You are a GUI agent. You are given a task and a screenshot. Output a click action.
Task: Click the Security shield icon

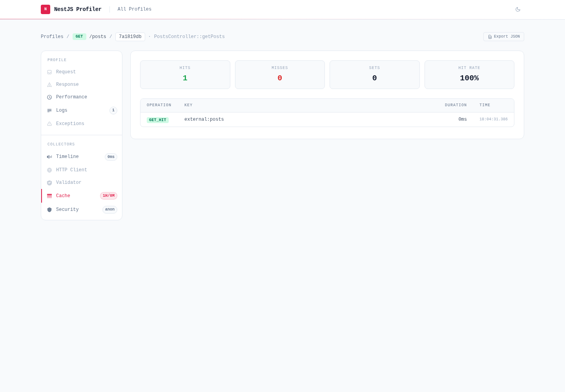pos(49,210)
